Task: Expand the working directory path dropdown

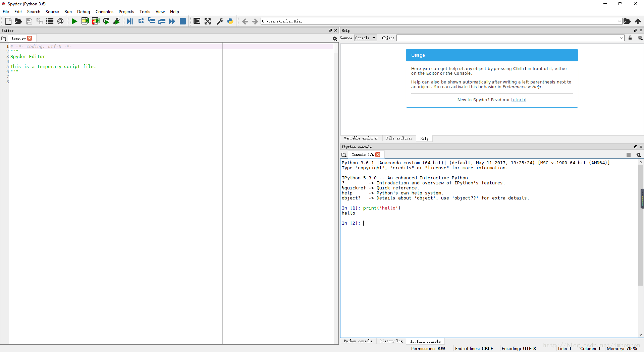Action: point(619,21)
